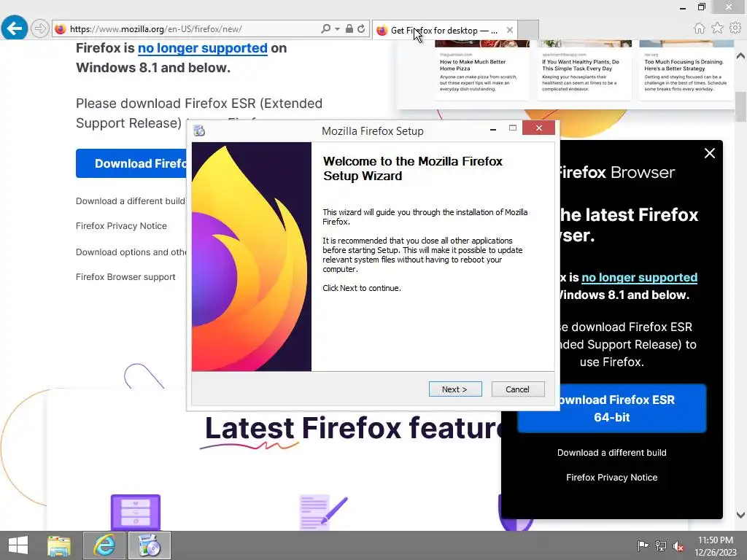Click Download Firefox ESR 64-bit button

coord(612,408)
